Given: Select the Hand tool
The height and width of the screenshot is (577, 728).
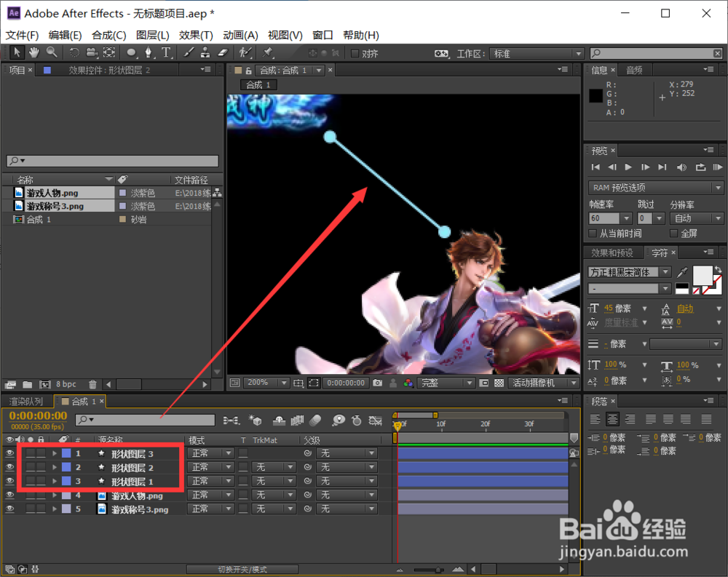Looking at the screenshot, I should tap(34, 52).
